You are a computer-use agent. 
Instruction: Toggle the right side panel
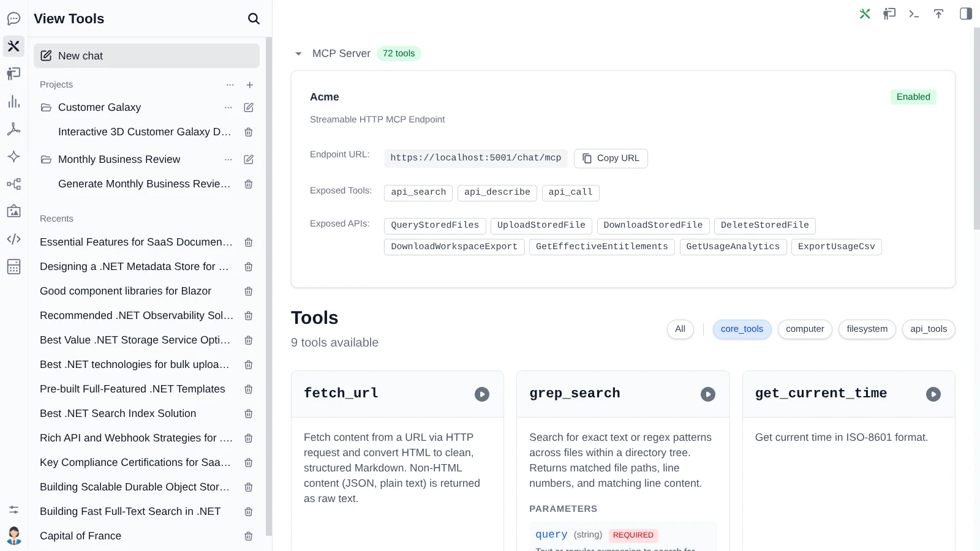point(966,13)
